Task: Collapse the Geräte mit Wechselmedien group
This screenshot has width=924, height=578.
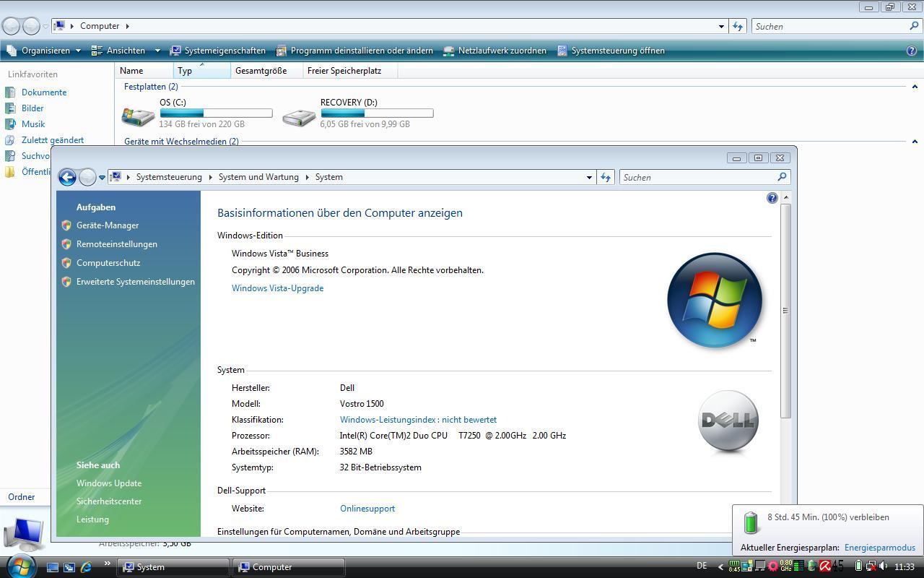Action: pos(915,142)
